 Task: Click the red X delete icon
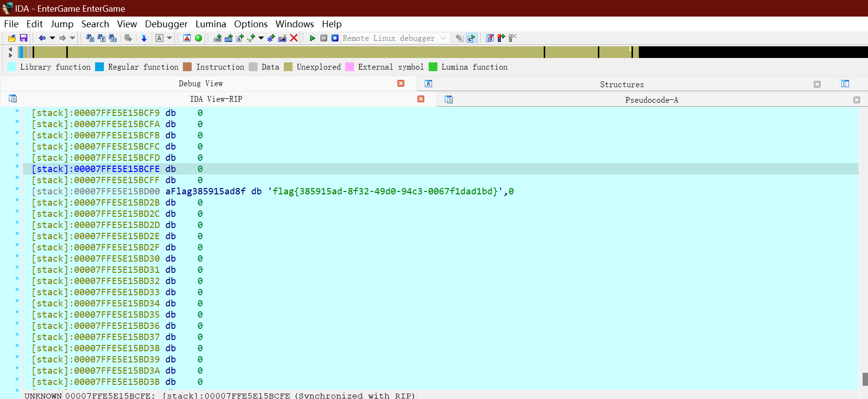[x=294, y=38]
